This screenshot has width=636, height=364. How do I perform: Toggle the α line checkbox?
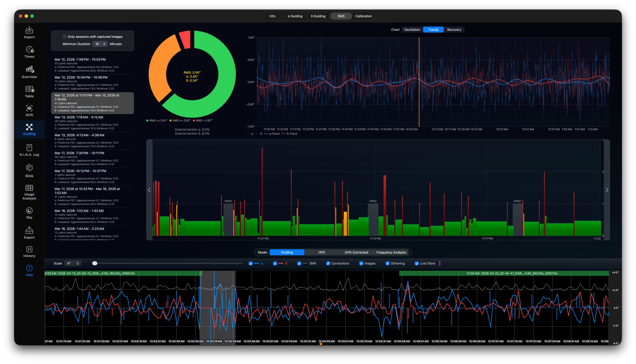click(251, 264)
